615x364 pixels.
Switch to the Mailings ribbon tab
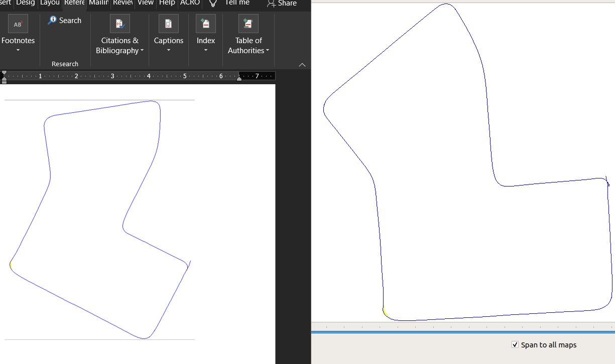(x=98, y=3)
